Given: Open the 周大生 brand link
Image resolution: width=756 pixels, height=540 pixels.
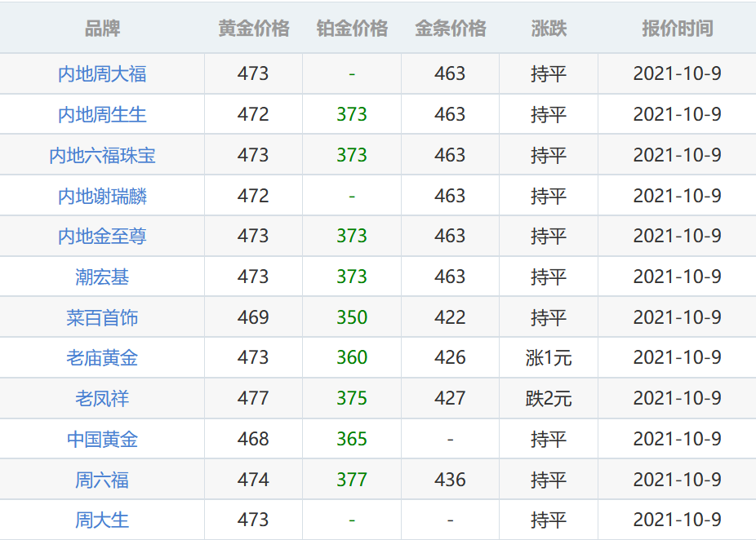Looking at the screenshot, I should [102, 520].
